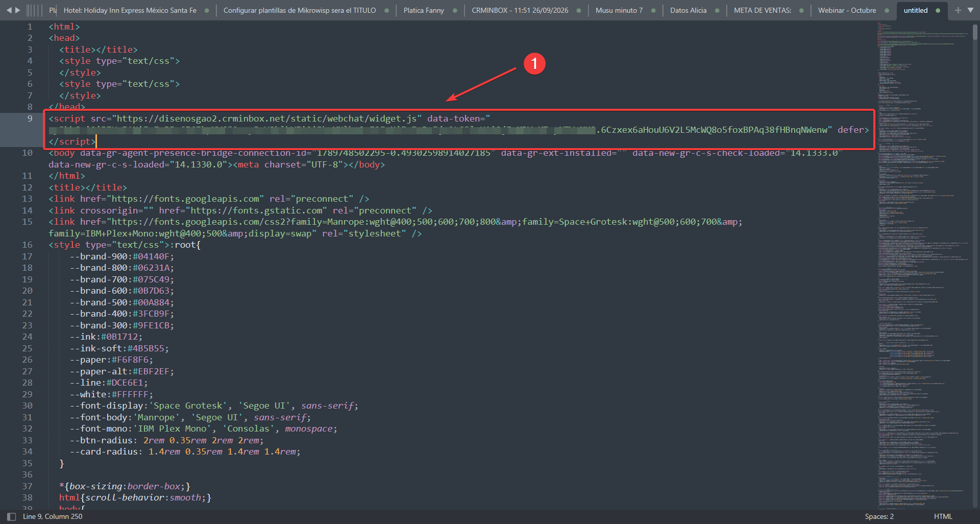Click the data-token attribute name

453,118
